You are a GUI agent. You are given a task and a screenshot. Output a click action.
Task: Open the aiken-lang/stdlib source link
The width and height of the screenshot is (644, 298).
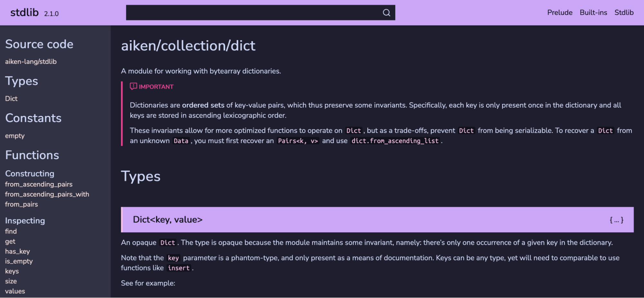click(31, 62)
